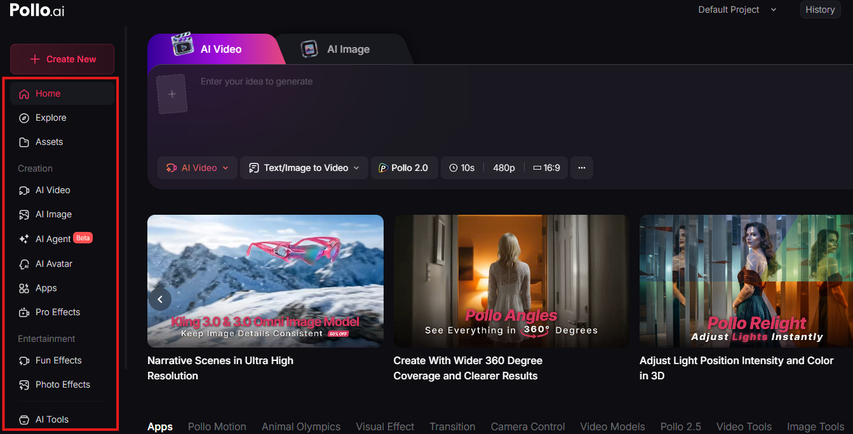
Task: Open the Default Project dropdown
Action: (737, 10)
